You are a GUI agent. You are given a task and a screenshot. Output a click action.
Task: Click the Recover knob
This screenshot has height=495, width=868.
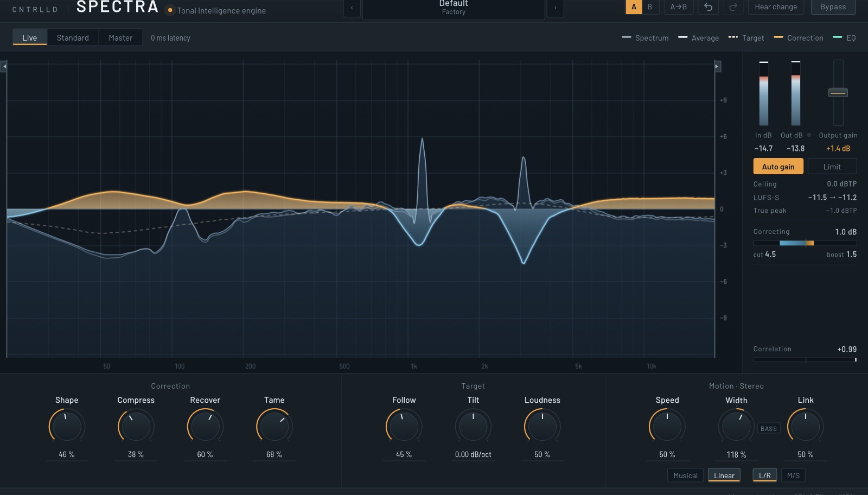pos(205,426)
